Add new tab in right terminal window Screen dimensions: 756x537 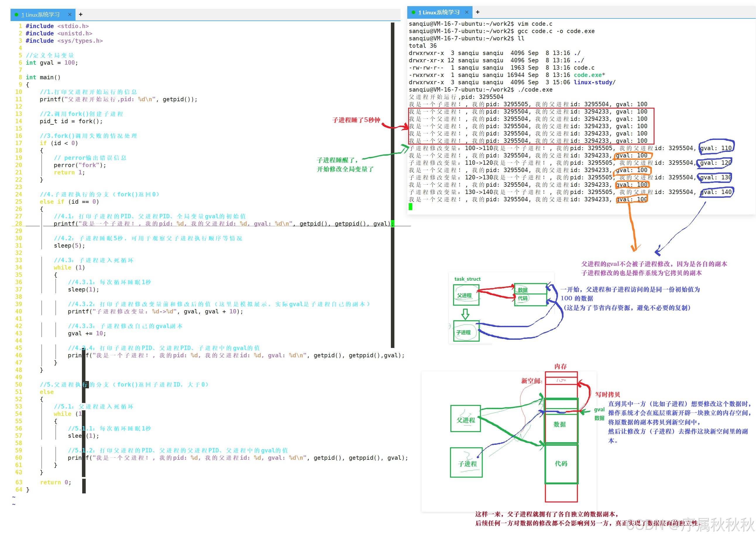[477, 12]
